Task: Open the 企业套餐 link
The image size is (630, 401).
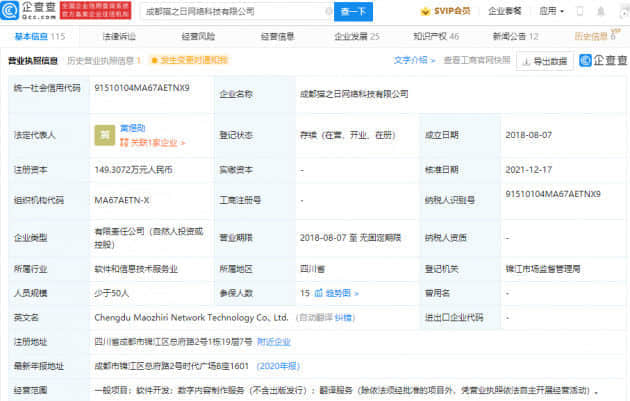Action: [x=504, y=11]
